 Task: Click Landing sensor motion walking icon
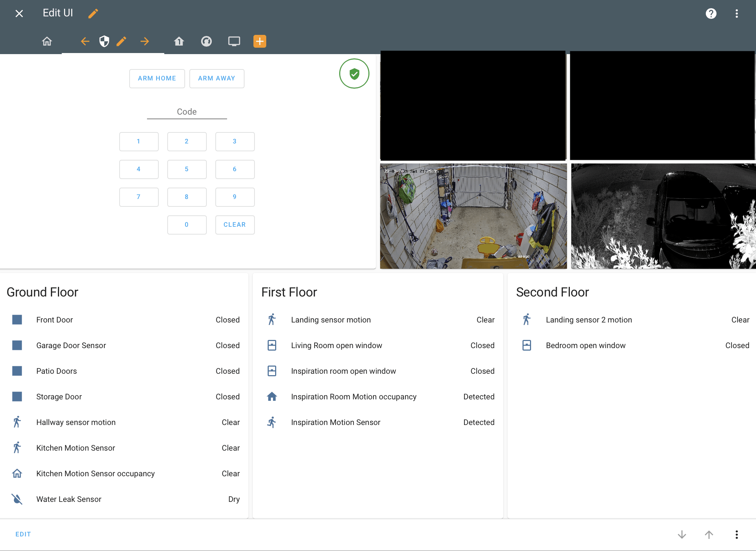pos(272,320)
